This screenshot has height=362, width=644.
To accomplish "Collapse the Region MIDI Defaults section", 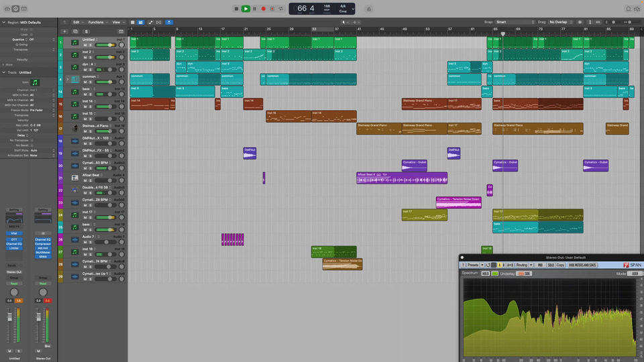I will [4, 22].
